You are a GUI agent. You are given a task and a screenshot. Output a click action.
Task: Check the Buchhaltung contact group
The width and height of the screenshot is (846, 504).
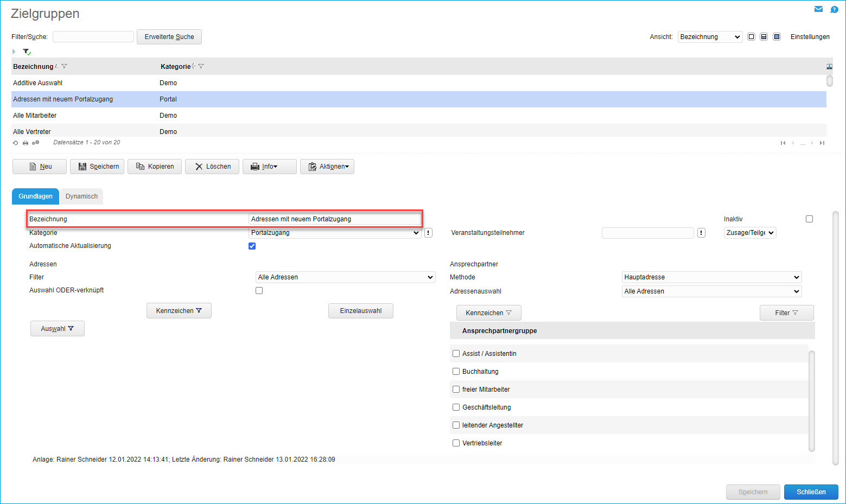click(456, 372)
